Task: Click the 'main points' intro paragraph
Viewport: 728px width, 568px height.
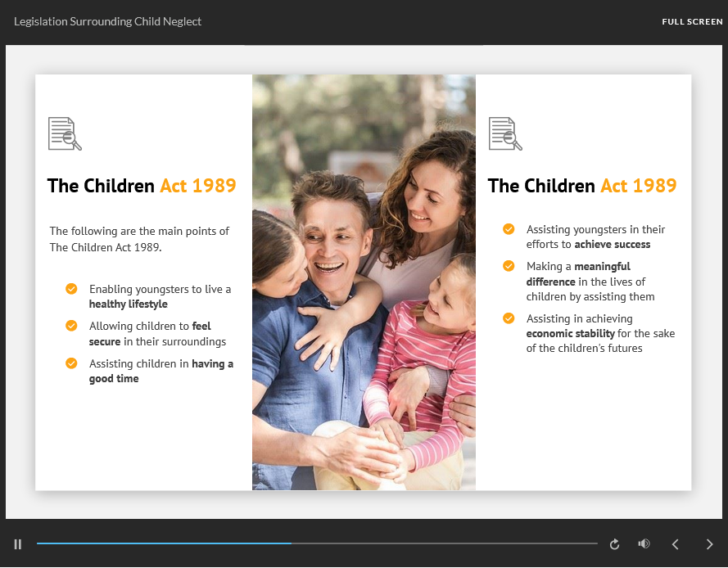Action: 139,239
